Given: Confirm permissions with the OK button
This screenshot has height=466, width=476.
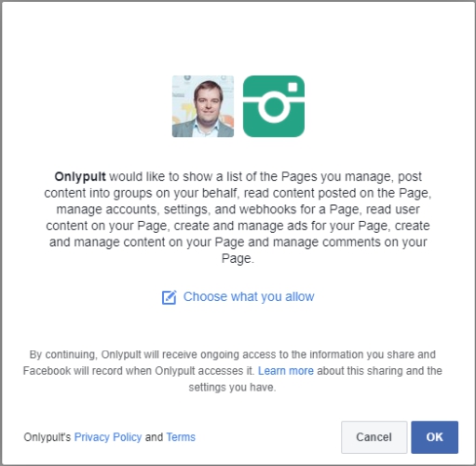Looking at the screenshot, I should (x=434, y=437).
